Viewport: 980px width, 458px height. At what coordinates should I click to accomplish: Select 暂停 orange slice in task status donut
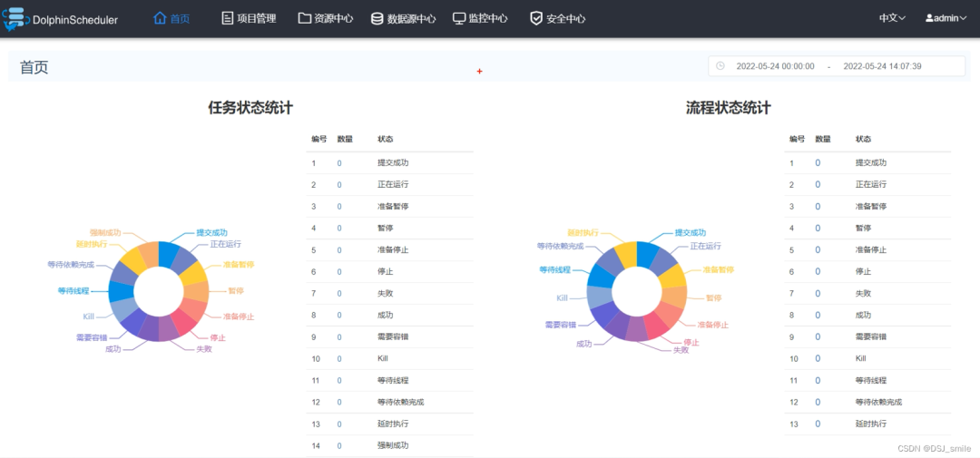[196, 292]
